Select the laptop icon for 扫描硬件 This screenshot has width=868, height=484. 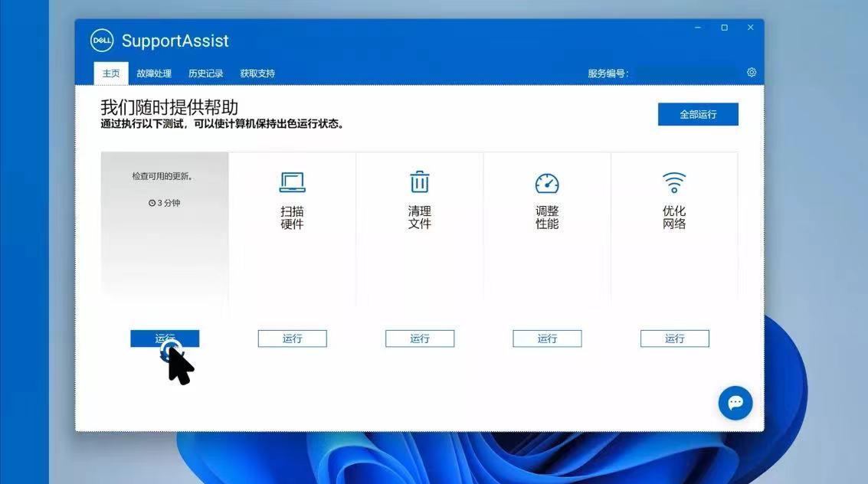pyautogui.click(x=292, y=181)
